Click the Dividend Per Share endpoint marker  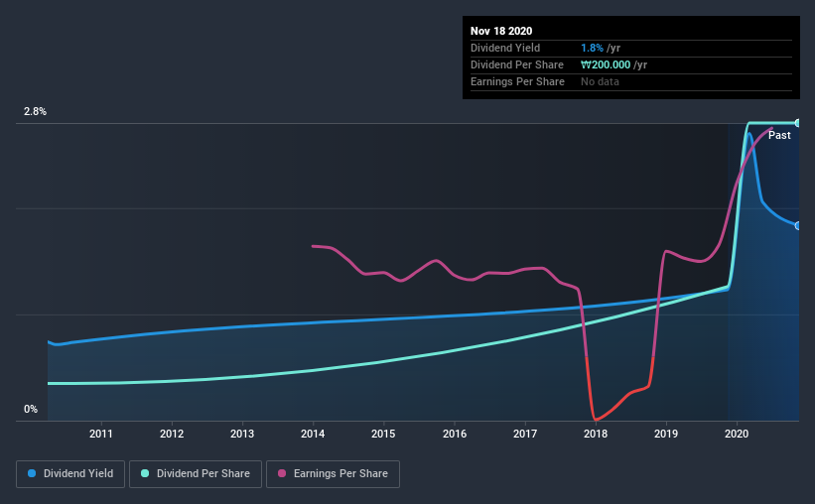(798, 123)
